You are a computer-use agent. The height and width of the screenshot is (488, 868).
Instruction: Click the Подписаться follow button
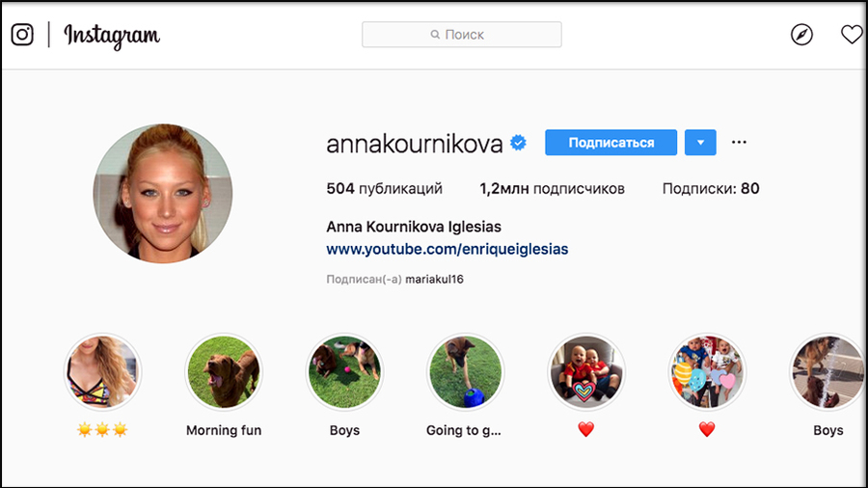[611, 142]
